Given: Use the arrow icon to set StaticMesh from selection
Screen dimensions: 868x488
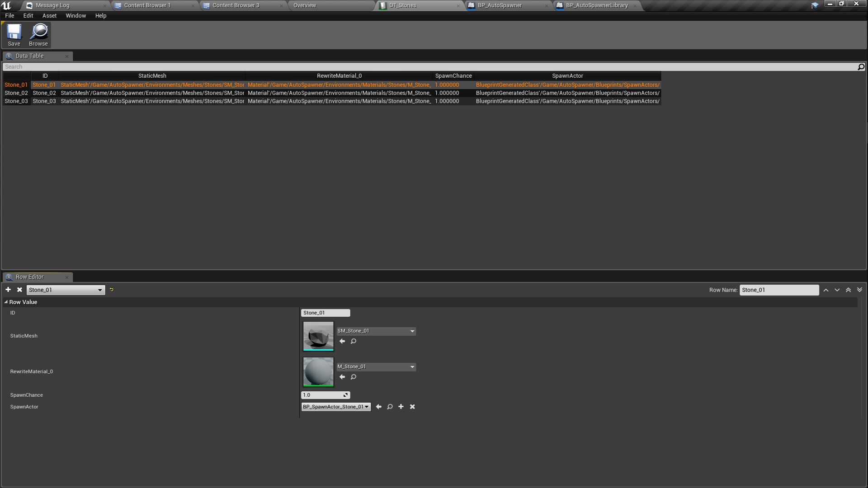Looking at the screenshot, I should pyautogui.click(x=342, y=341).
